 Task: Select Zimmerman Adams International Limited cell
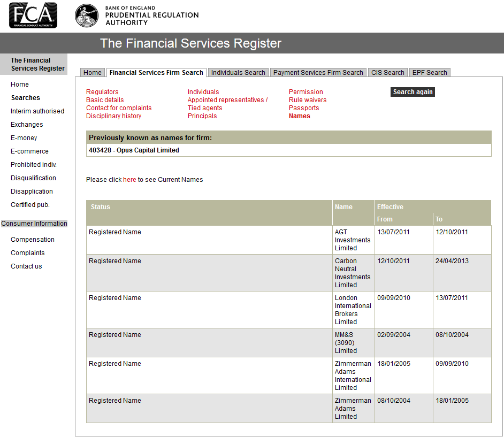coord(353,375)
